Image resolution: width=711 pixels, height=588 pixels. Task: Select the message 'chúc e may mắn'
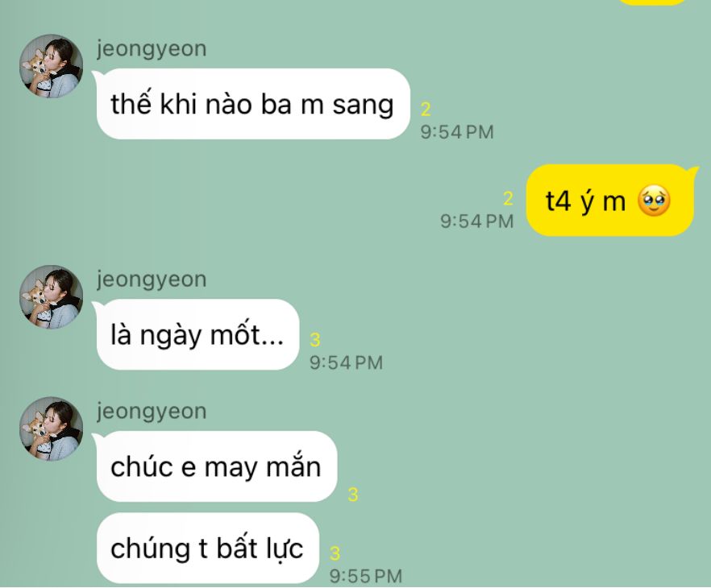216,466
